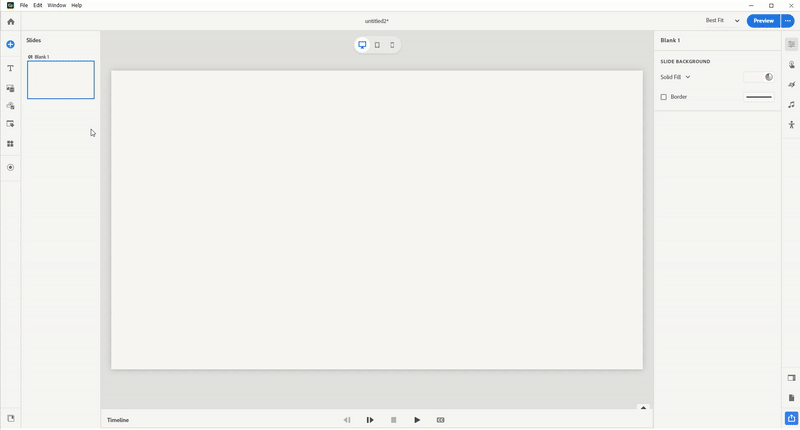Open the File menu
Viewport: 800px width, 430px height.
(x=24, y=5)
